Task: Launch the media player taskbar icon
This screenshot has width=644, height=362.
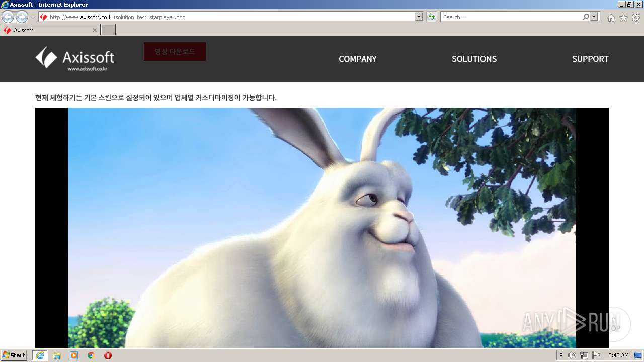Action: [74, 355]
